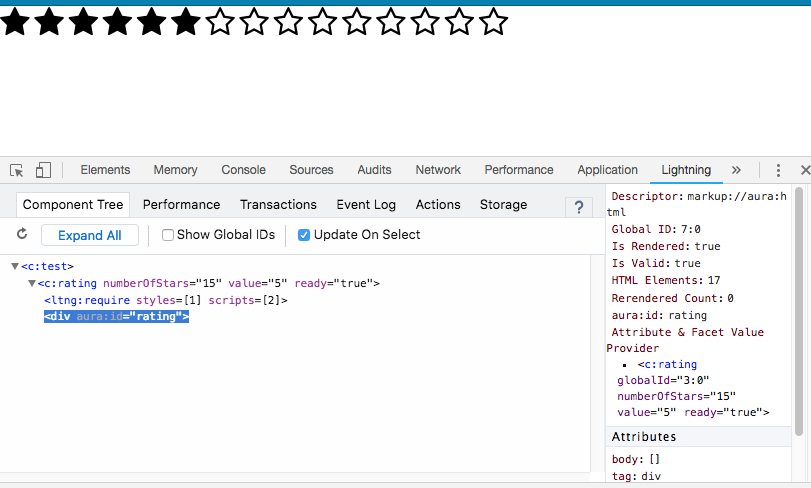Switch to the Elements tab
The height and width of the screenshot is (488, 811).
[x=105, y=170]
